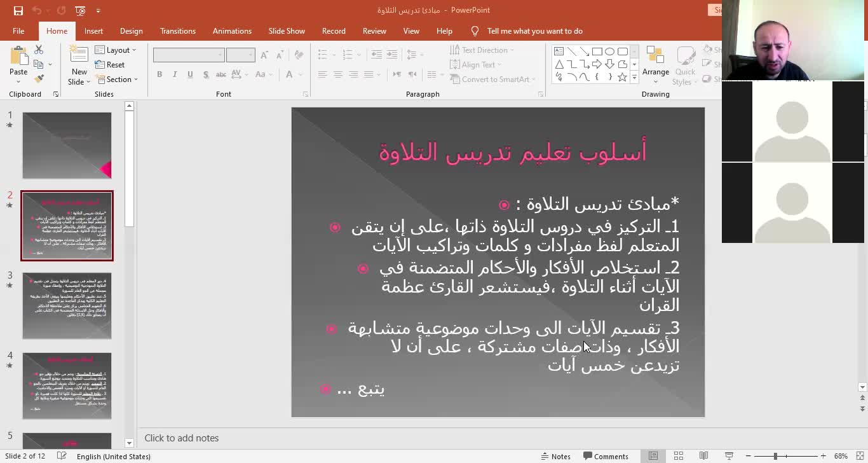This screenshot has height=463, width=868.
Task: Click Convert to SmartArt
Action: [x=492, y=79]
